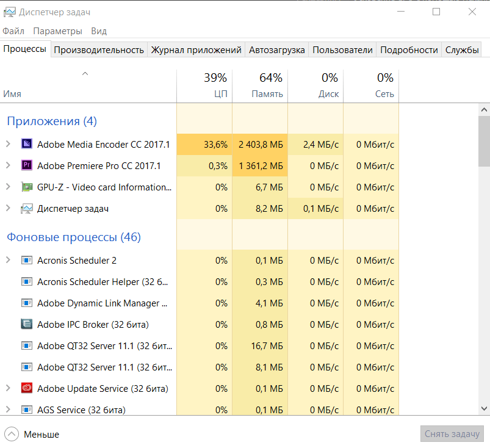
Task: Click the Task Manager title bar icon
Action: click(9, 12)
